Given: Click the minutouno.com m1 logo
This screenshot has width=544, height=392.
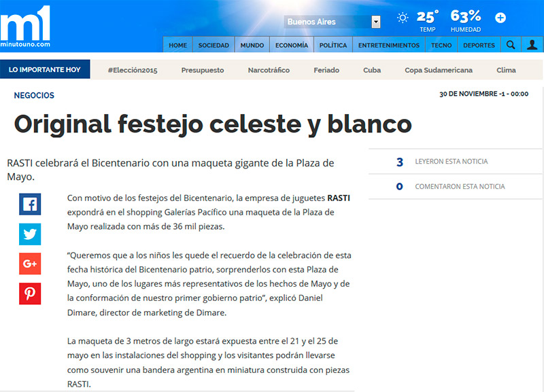Looking at the screenshot, I should coord(25,26).
